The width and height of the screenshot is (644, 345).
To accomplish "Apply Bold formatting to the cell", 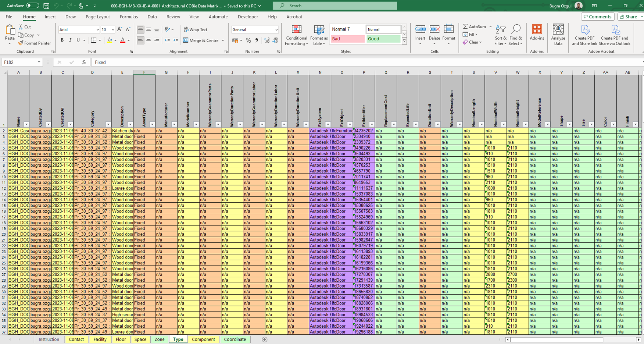I will coord(62,40).
